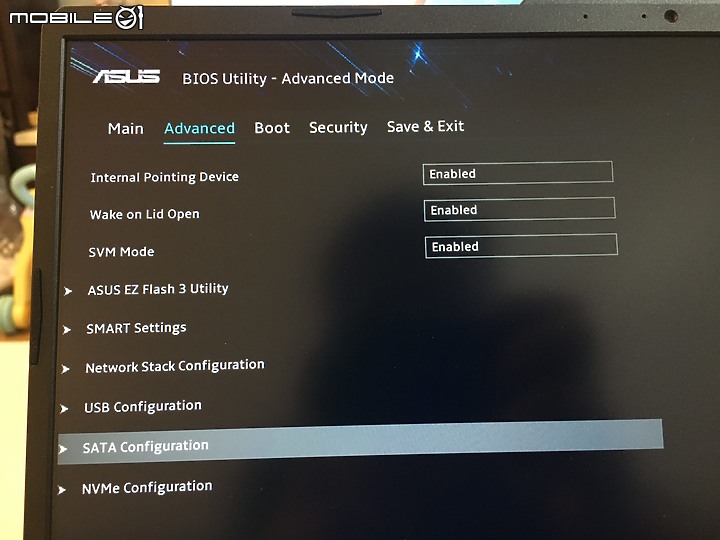Select the highlighted SATA Configuration entry

pos(360,442)
